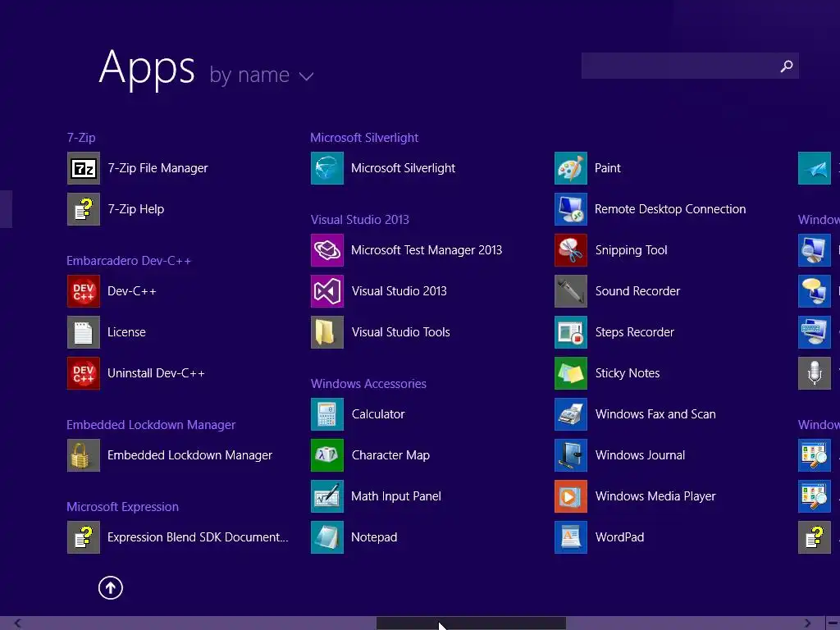840x630 pixels.
Task: Click the Windows Accessories group header
Action: coord(368,384)
